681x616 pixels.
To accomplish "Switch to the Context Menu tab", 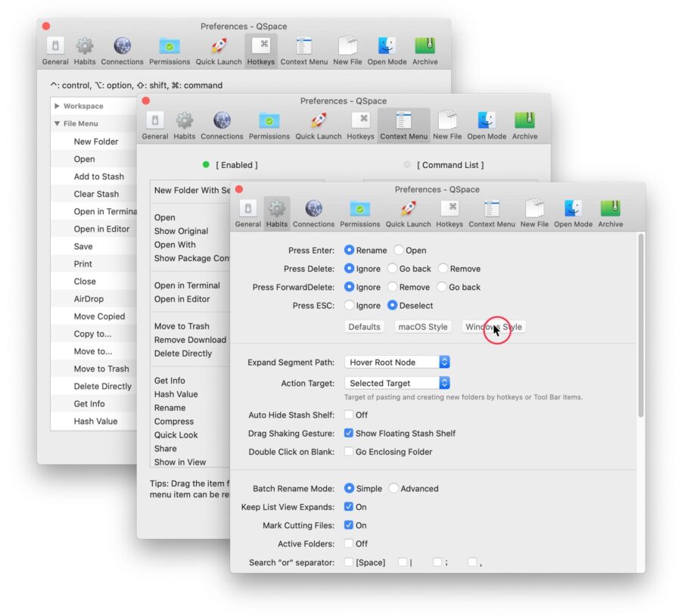I will [x=404, y=123].
